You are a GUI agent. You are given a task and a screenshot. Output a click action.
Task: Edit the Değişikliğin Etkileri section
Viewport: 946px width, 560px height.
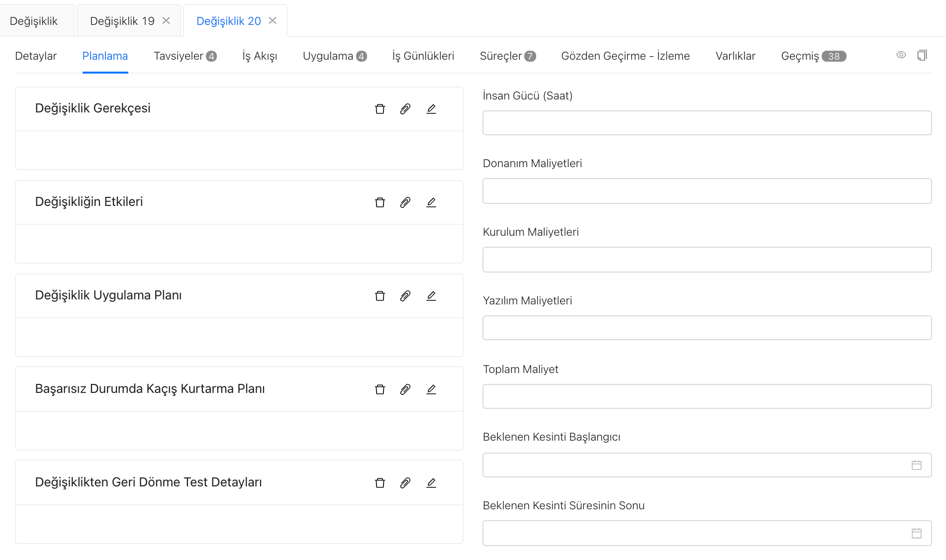click(x=431, y=202)
